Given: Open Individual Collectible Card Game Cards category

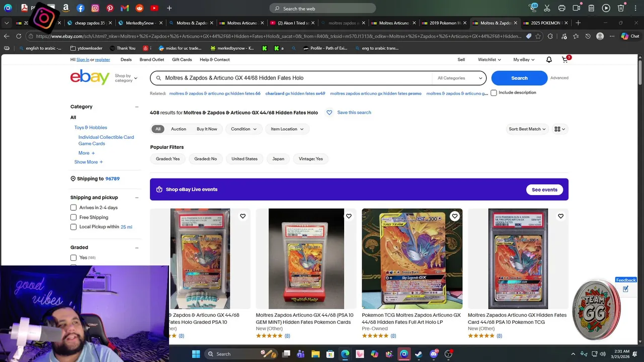Looking at the screenshot, I should (x=106, y=140).
